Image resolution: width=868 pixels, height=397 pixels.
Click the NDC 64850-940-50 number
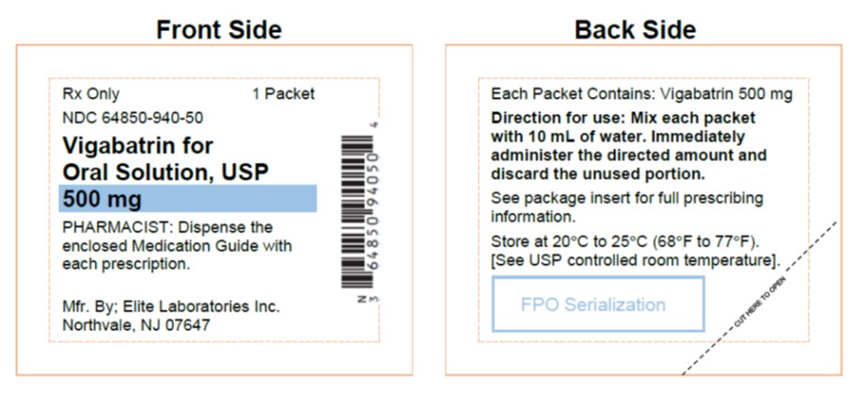(133, 119)
